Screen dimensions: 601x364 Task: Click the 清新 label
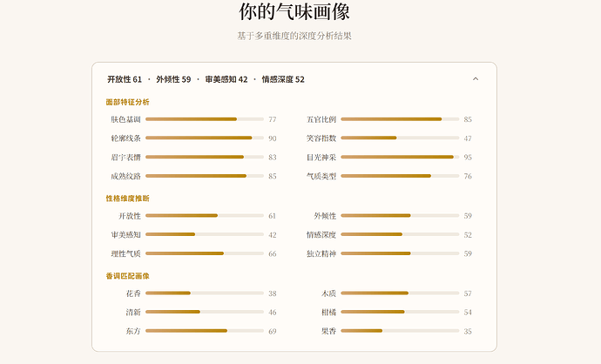click(x=133, y=313)
